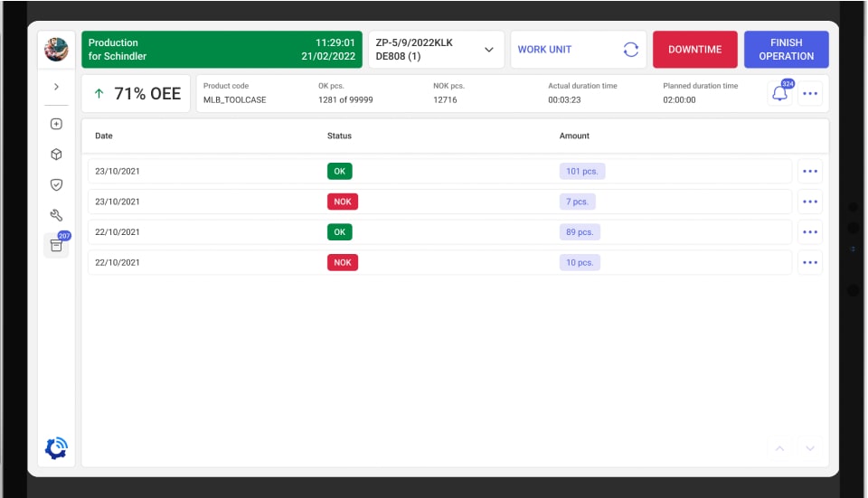Screen dimensions: 868x498
Task: Open options for the 7 pcs. row
Action: [810, 202]
